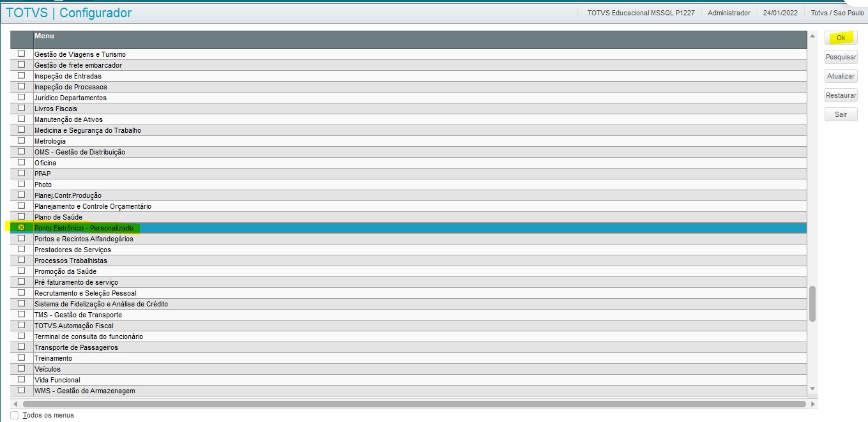This screenshot has width=868, height=422.
Task: Click the Ok button
Action: coord(841,38)
